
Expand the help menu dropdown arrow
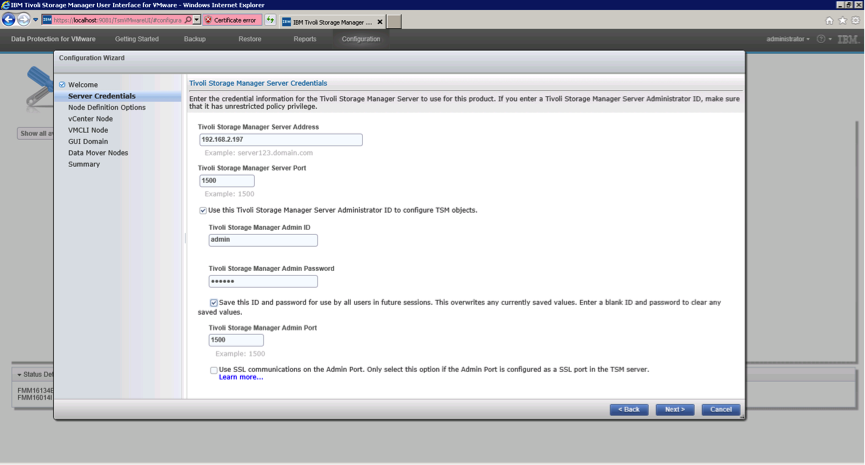(x=830, y=39)
